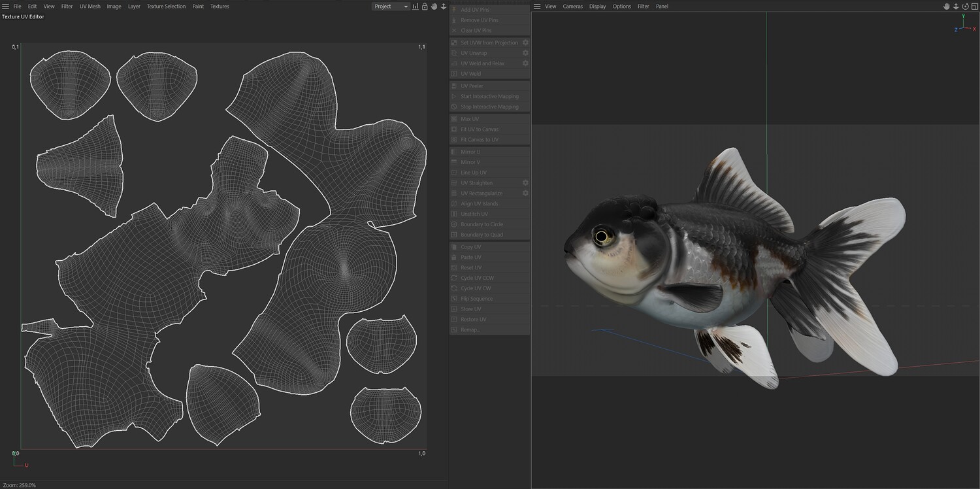Image resolution: width=980 pixels, height=489 pixels.
Task: Select the zoom arrows icon in UV editor
Action: pyautogui.click(x=444, y=7)
